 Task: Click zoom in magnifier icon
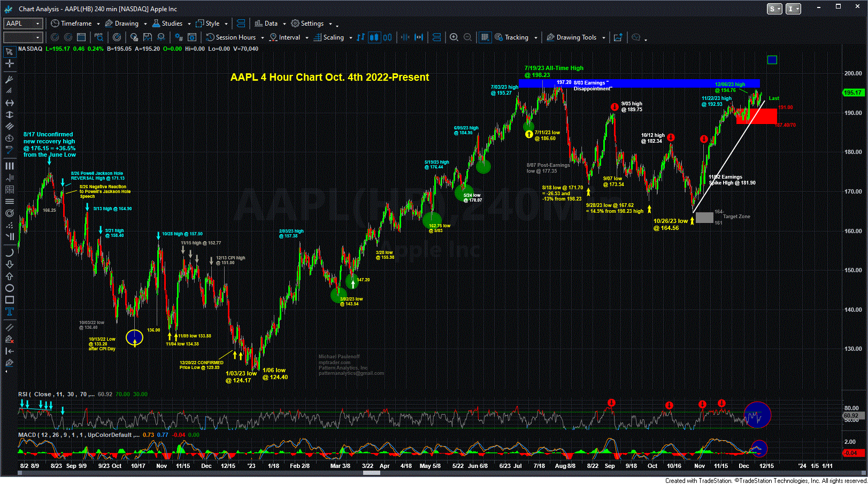[x=454, y=37]
